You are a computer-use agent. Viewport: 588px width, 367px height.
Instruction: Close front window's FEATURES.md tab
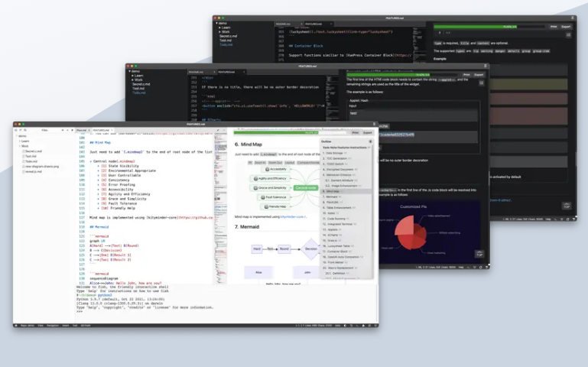112,130
